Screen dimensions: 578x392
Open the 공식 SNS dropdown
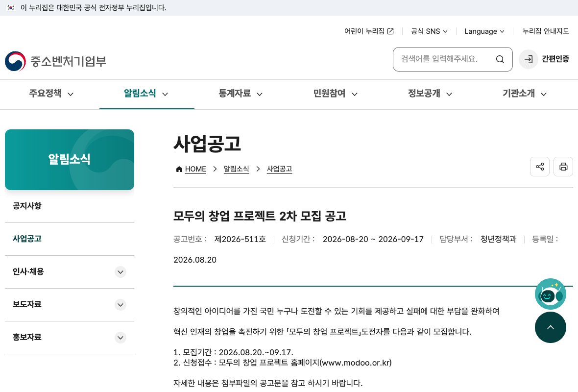(429, 31)
